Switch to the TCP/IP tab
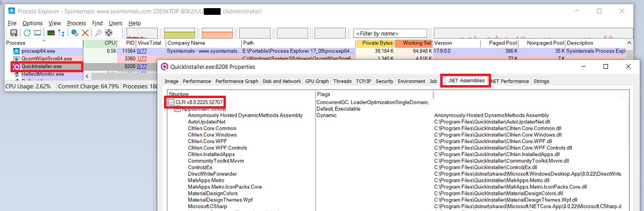Viewport: 644px width, 211px height. coord(363,81)
